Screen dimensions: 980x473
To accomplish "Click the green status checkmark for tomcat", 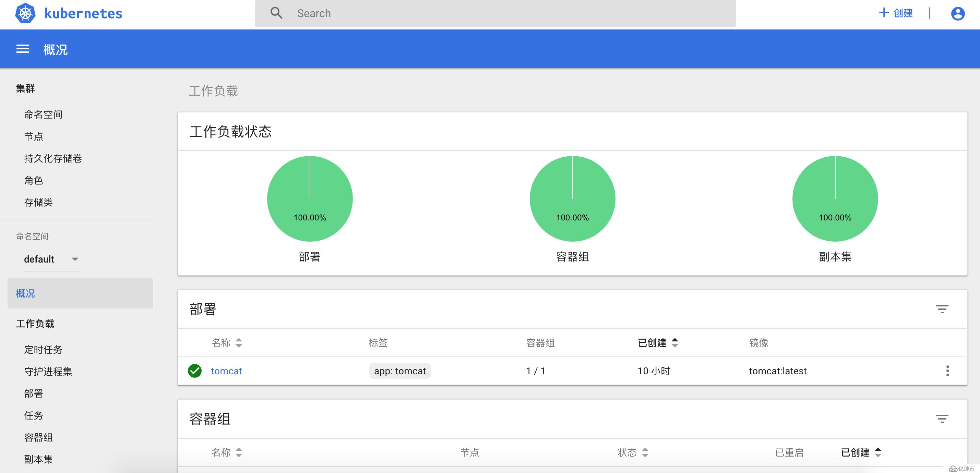I will click(195, 371).
